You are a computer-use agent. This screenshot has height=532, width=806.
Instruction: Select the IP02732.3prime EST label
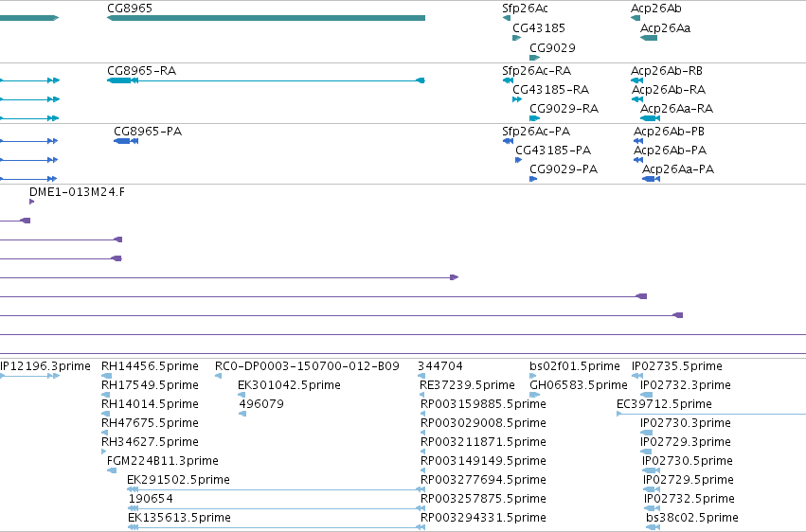(685, 385)
